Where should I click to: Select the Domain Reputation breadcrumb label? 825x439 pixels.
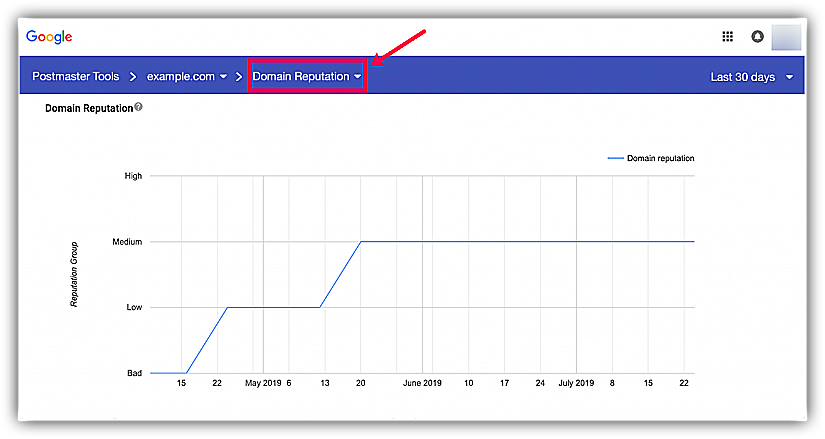coord(300,77)
